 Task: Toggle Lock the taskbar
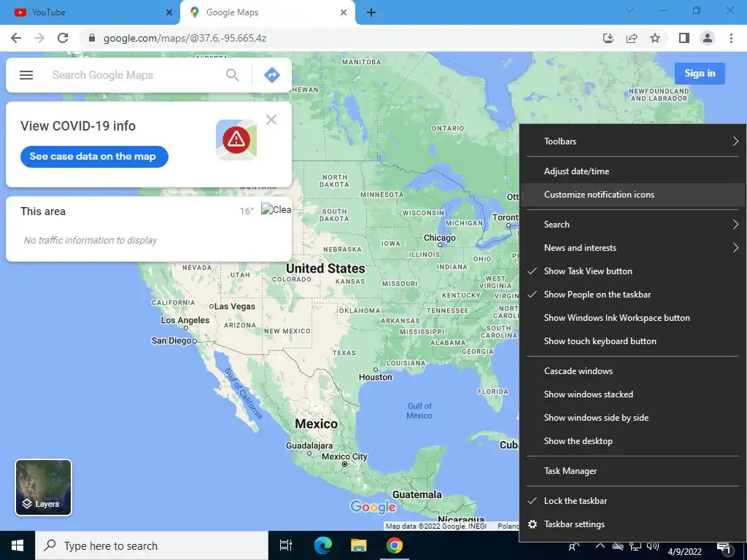(632, 501)
